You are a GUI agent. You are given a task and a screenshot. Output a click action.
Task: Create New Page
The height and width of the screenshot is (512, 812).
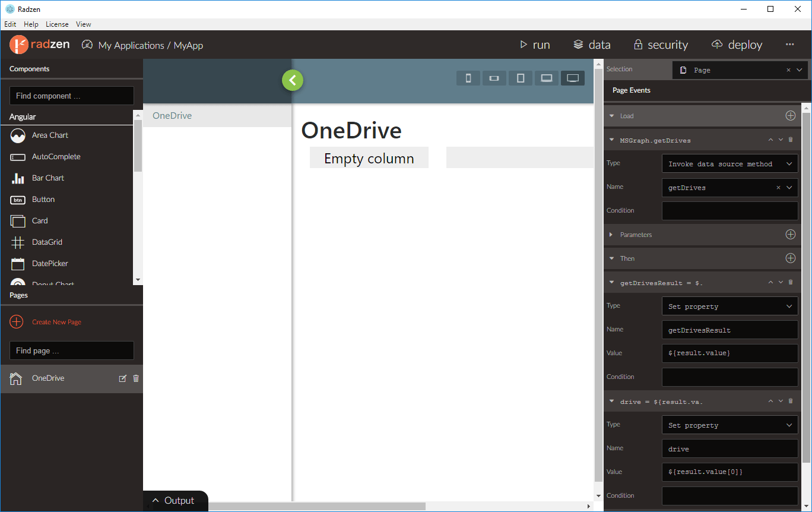point(46,322)
